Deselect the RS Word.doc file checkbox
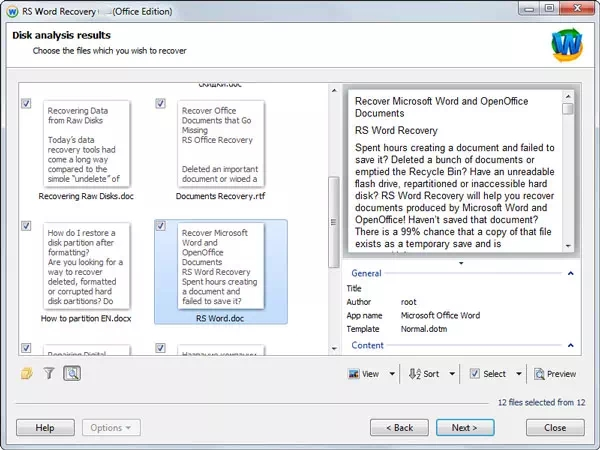This screenshot has width=600, height=450. [161, 226]
